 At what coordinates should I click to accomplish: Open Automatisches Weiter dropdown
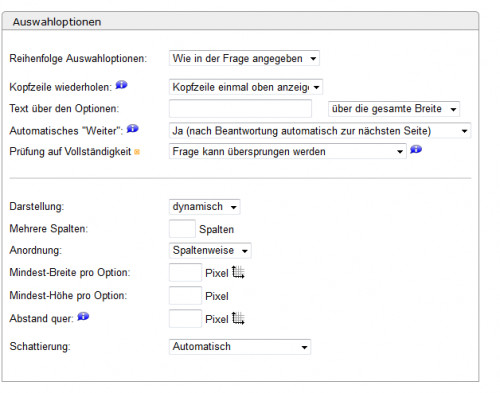(320, 131)
